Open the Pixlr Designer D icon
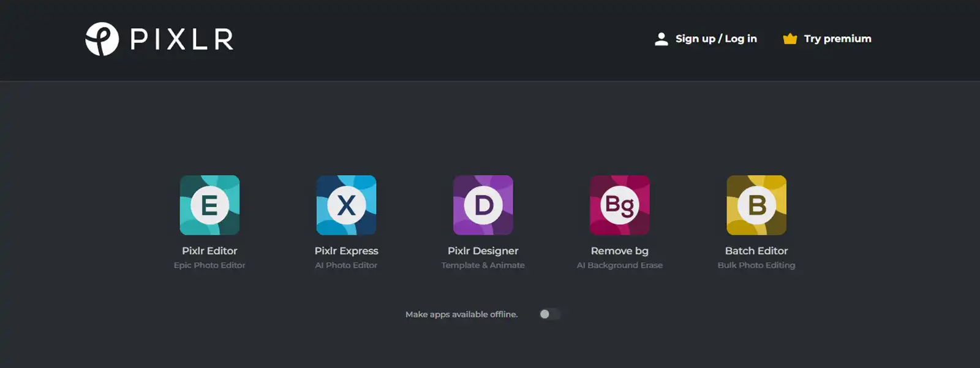The width and height of the screenshot is (980, 368). click(x=483, y=205)
